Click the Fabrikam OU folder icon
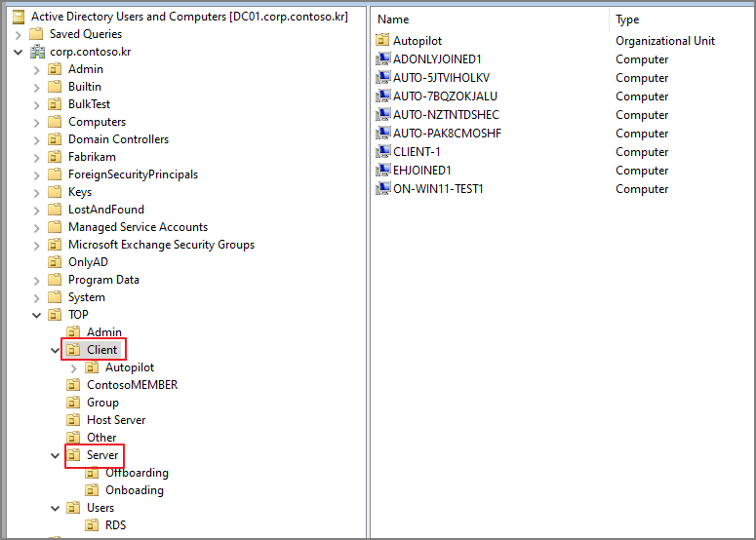 [x=55, y=157]
